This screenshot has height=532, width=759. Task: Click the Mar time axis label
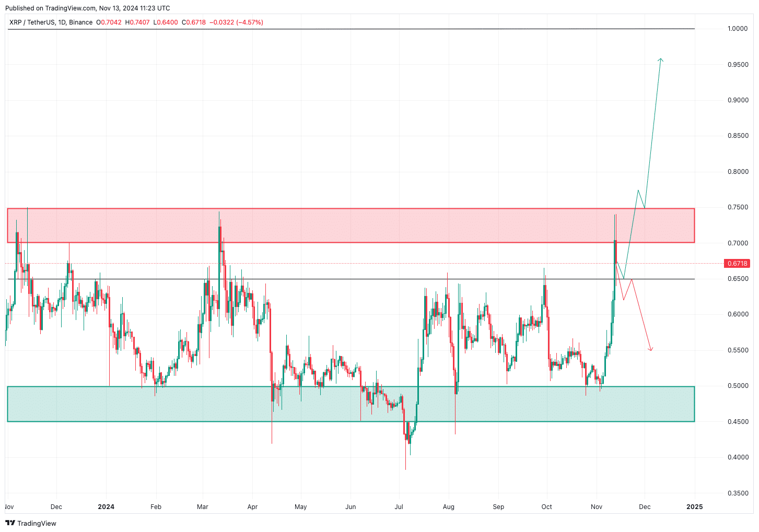pyautogui.click(x=203, y=507)
